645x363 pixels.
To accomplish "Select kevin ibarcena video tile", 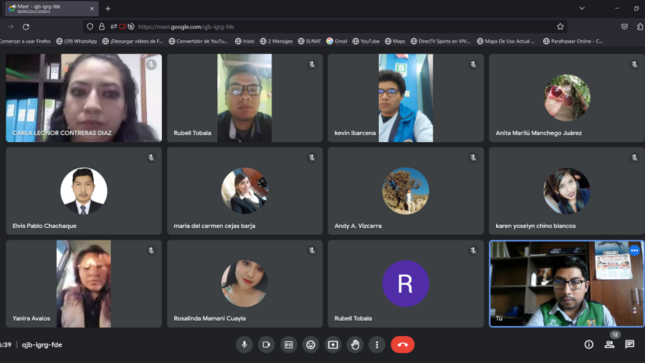I will 406,98.
